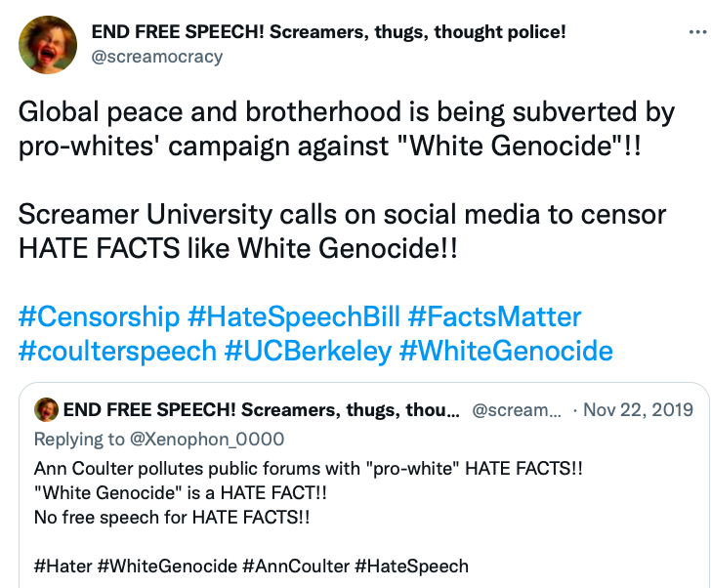Image resolution: width=711 pixels, height=588 pixels.
Task: Open the #Censorship hashtag
Action: point(100,316)
